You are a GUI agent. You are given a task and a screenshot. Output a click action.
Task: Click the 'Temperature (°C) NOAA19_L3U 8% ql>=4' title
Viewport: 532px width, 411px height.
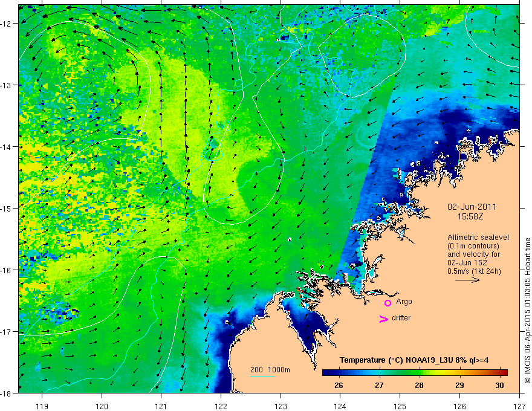[414, 360]
